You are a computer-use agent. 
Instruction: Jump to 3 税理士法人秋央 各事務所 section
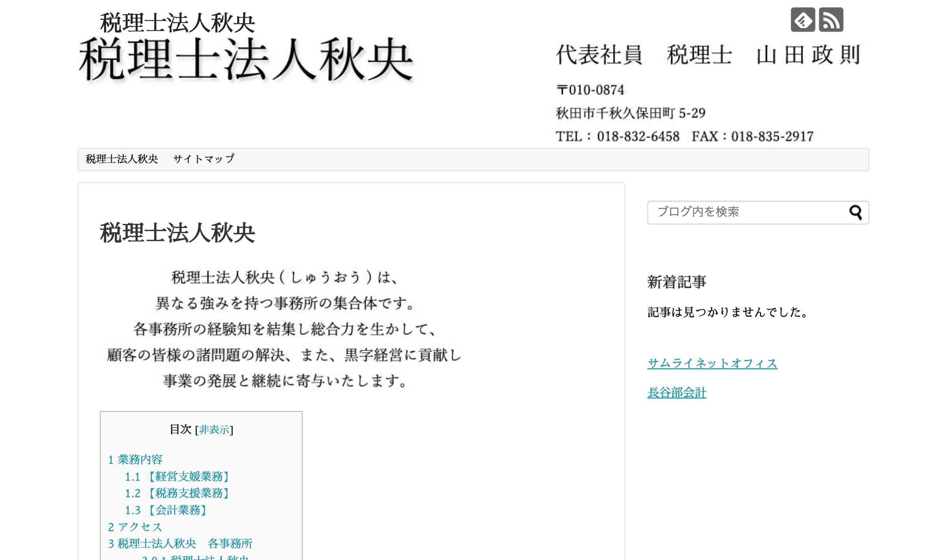point(180,544)
